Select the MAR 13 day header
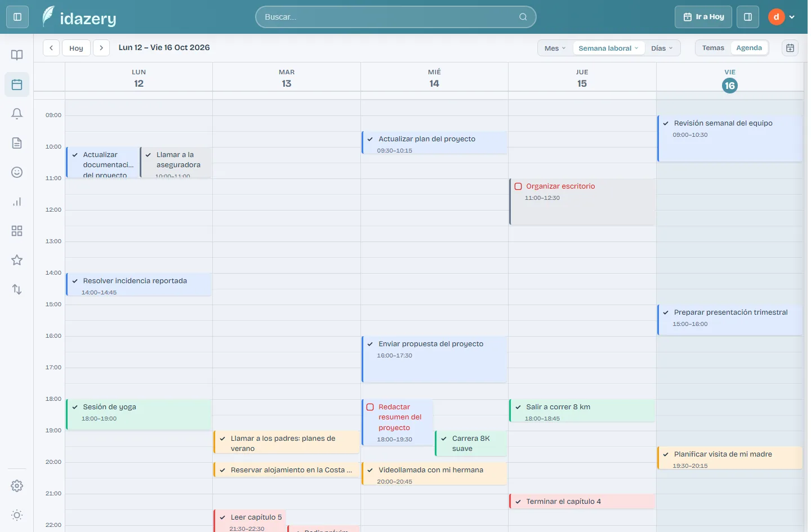The image size is (811, 532). pos(287,78)
